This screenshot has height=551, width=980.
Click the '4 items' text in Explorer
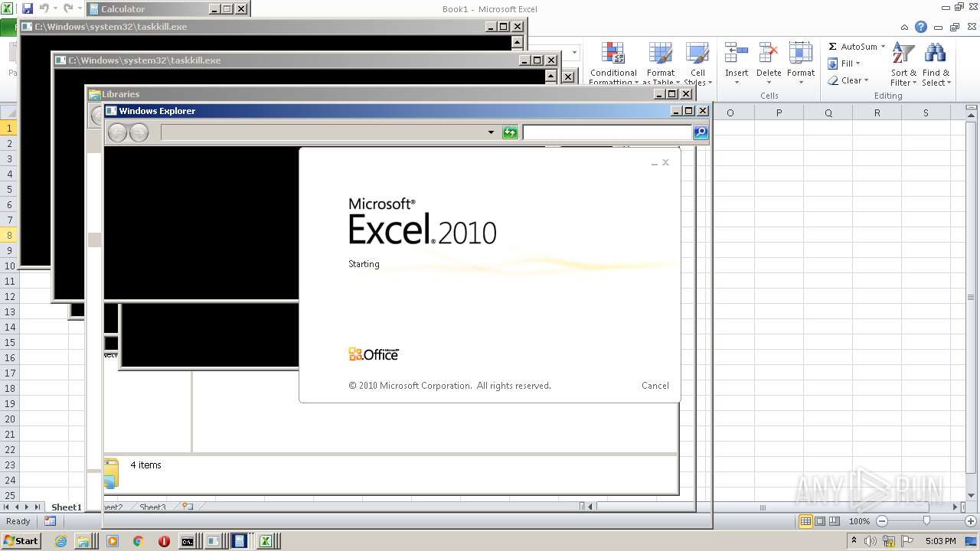[x=145, y=465]
